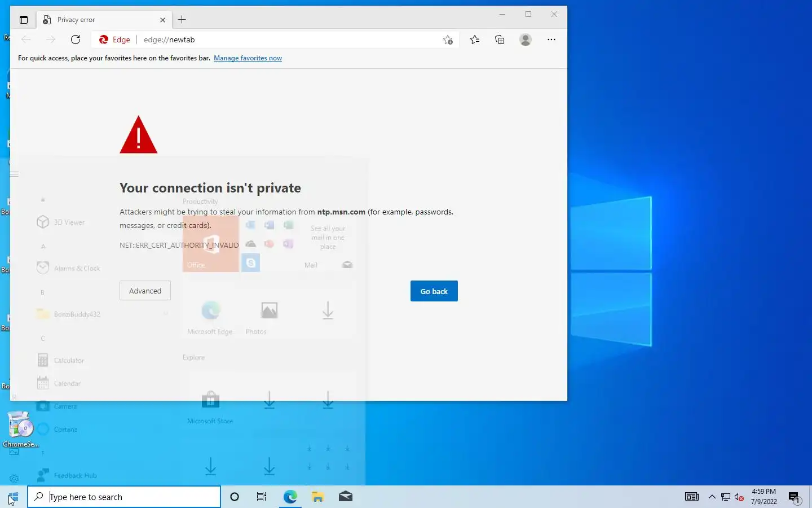
Task: Open Calendar in Start menu list
Action: pyautogui.click(x=67, y=383)
